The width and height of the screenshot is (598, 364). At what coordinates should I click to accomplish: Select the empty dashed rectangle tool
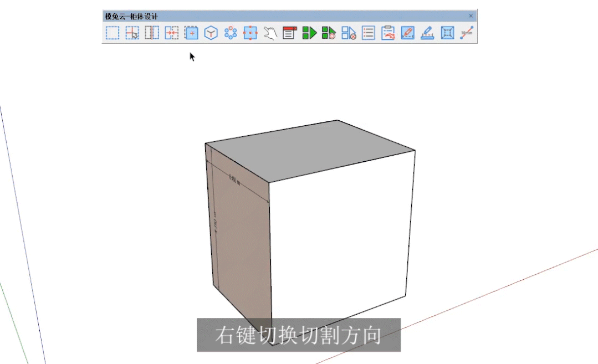click(x=113, y=33)
